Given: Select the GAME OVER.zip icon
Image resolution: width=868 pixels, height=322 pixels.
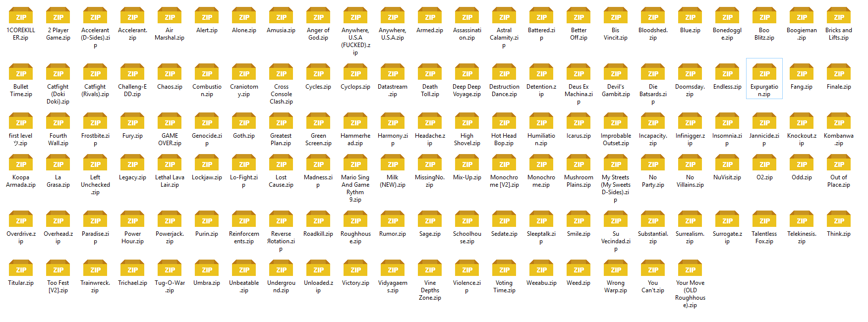Looking at the screenshot, I should click(x=170, y=121).
